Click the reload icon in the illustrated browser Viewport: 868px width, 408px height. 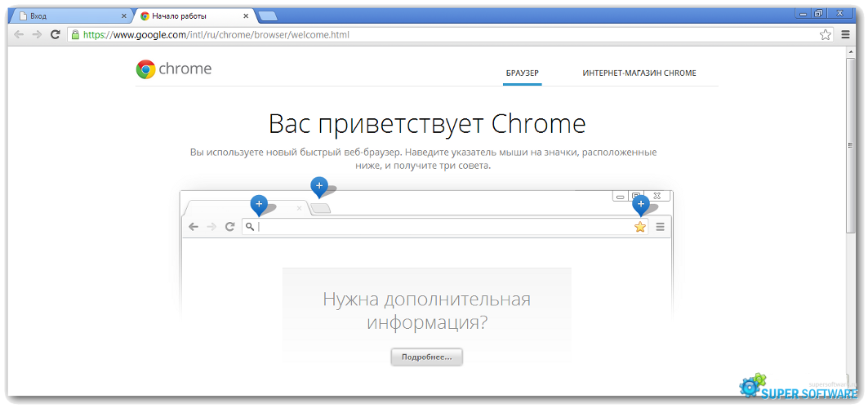(229, 227)
